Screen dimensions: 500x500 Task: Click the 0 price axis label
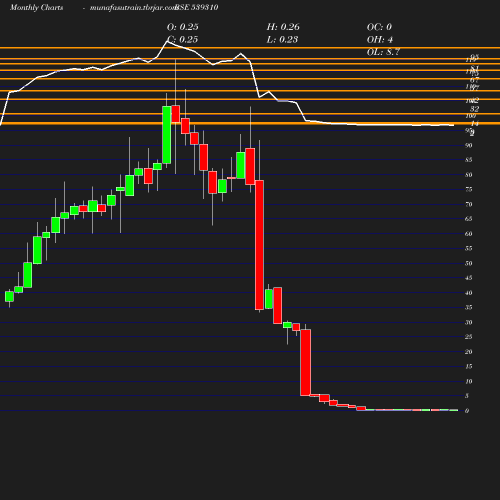467,411
